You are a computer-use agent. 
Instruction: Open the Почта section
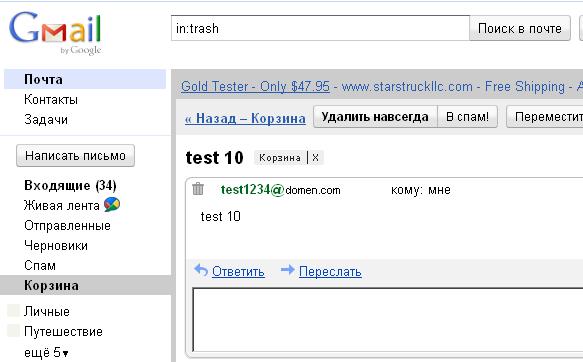pos(85,79)
